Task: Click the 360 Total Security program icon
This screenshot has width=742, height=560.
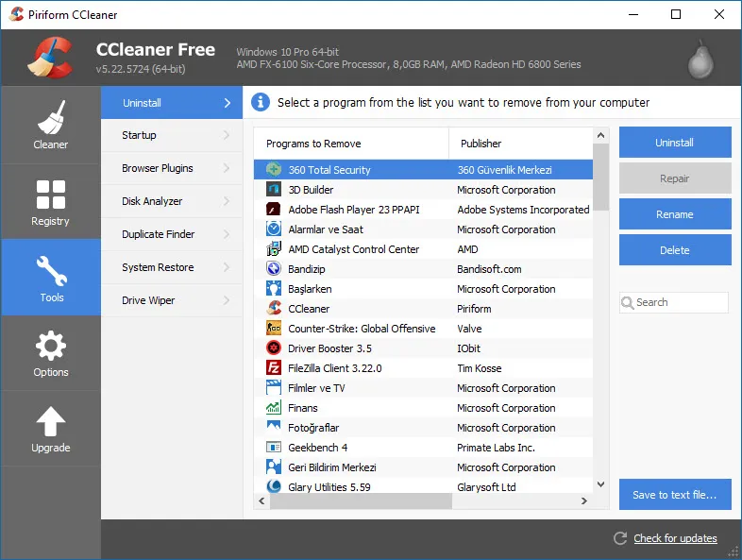Action: pos(274,169)
